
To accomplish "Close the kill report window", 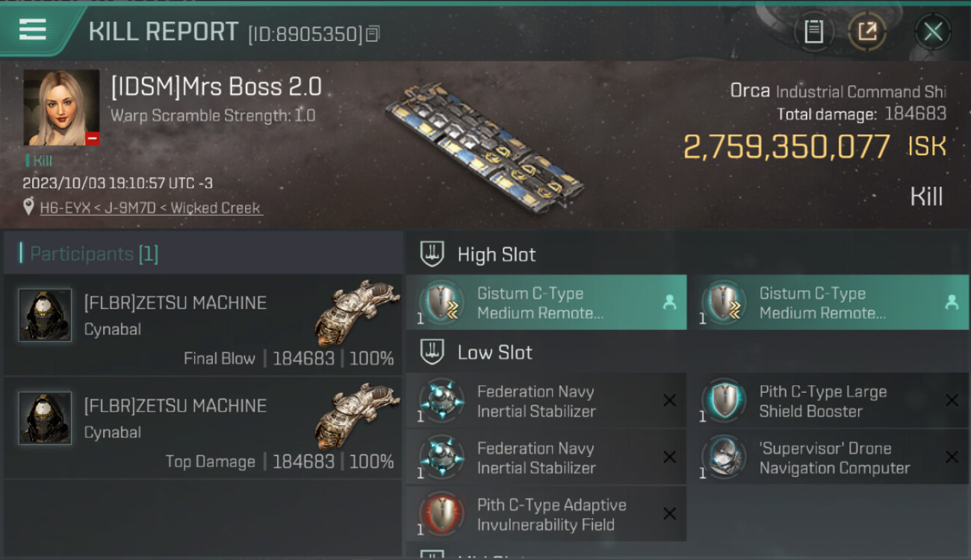I will [933, 31].
